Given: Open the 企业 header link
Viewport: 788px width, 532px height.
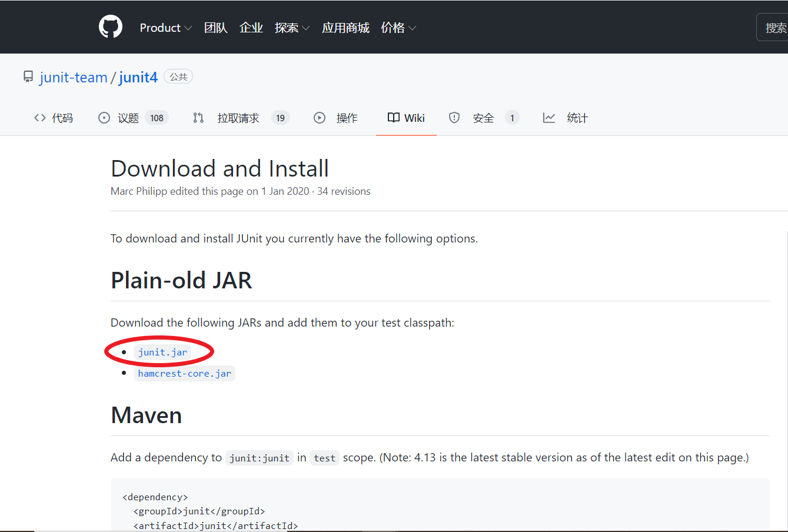Looking at the screenshot, I should coord(251,28).
